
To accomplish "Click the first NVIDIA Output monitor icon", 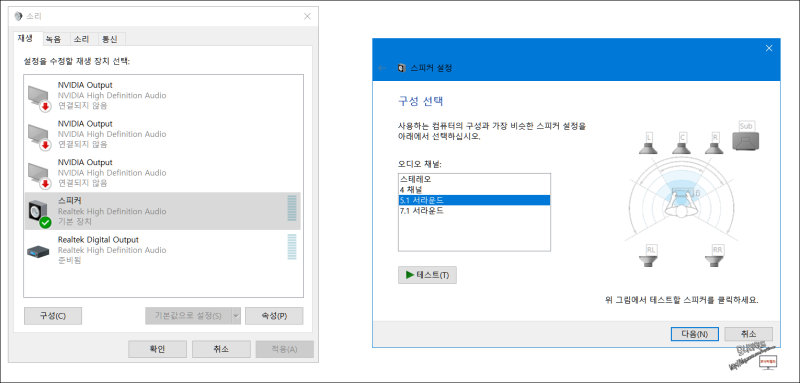I will pyautogui.click(x=39, y=97).
